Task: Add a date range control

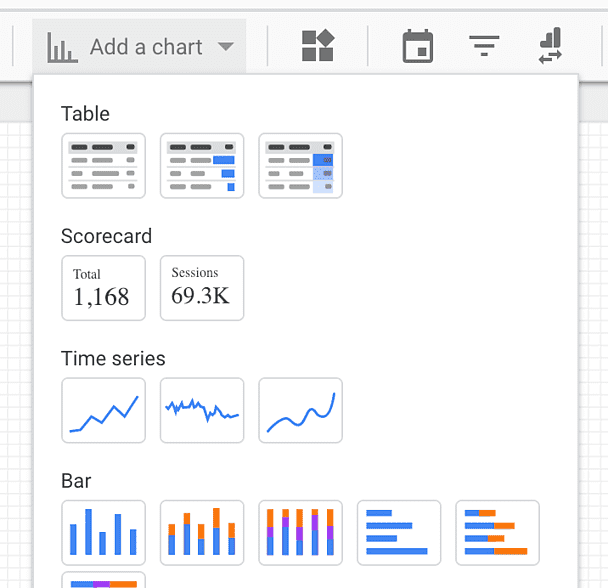Action: tap(418, 46)
